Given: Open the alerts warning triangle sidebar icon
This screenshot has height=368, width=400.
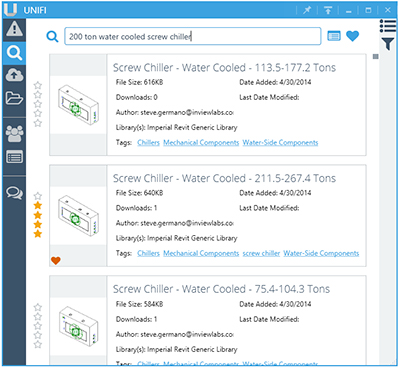Looking at the screenshot, I should (x=14, y=29).
